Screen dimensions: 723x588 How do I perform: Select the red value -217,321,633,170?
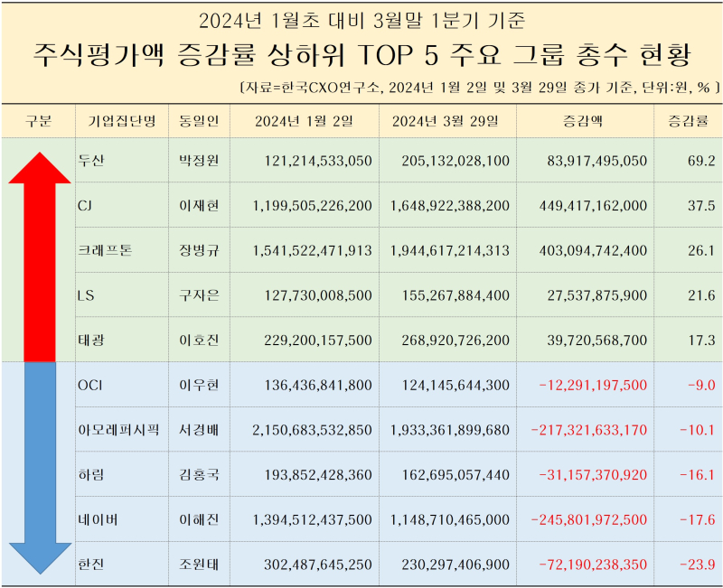(589, 431)
